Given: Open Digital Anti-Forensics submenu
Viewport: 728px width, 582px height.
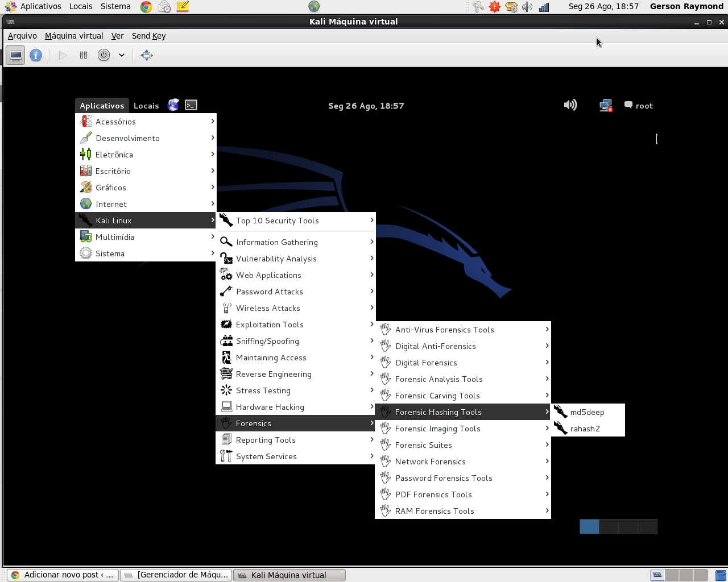Looking at the screenshot, I should [x=463, y=346].
